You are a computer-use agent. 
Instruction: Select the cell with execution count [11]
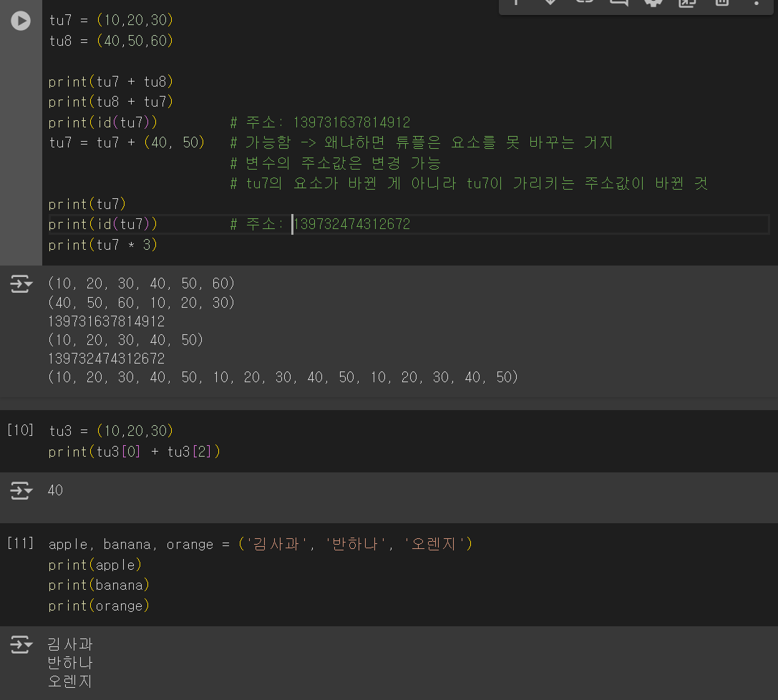(x=20, y=543)
